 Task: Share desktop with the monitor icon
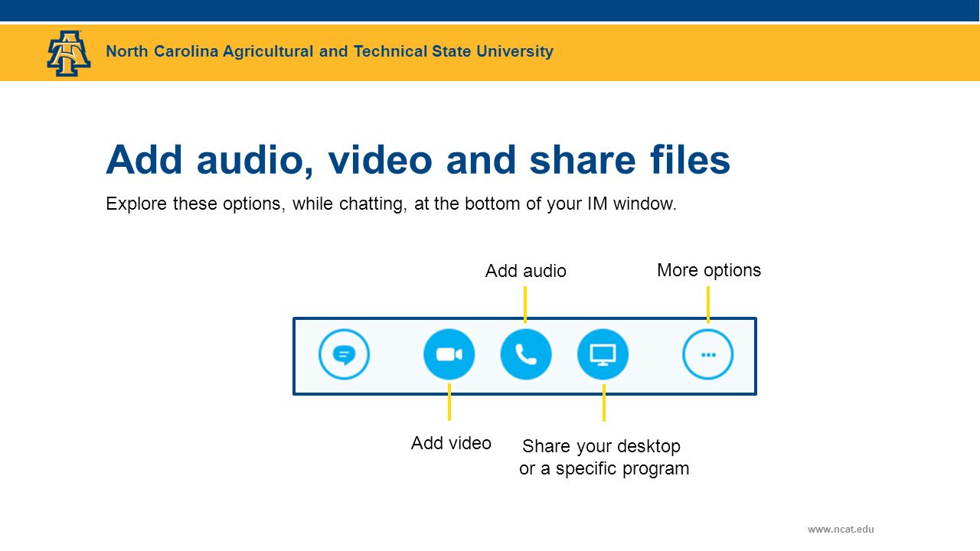pos(603,354)
